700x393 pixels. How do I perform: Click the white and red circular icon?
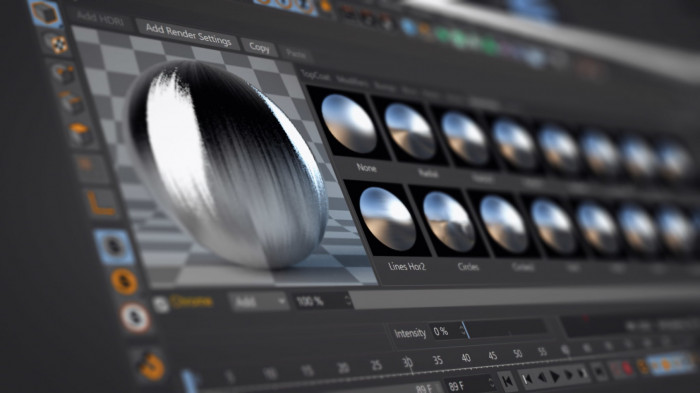coord(135,318)
